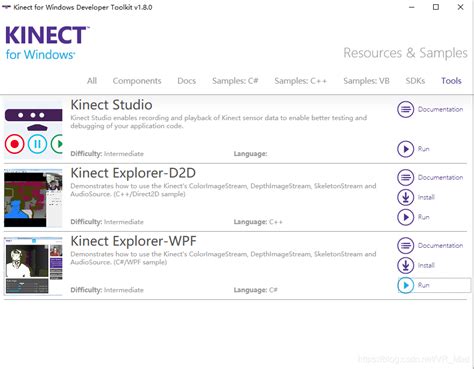Click Run label for Kinect Explorer-WPF
474x369 pixels.
pos(423,285)
